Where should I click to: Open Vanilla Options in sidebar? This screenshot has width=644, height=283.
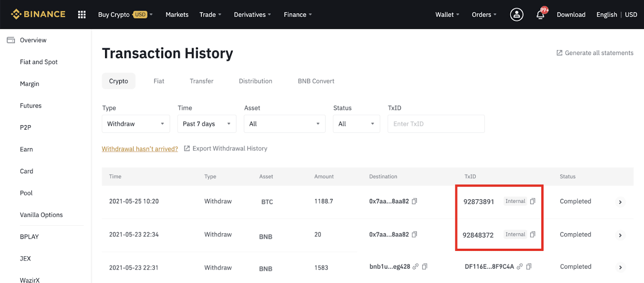41,215
